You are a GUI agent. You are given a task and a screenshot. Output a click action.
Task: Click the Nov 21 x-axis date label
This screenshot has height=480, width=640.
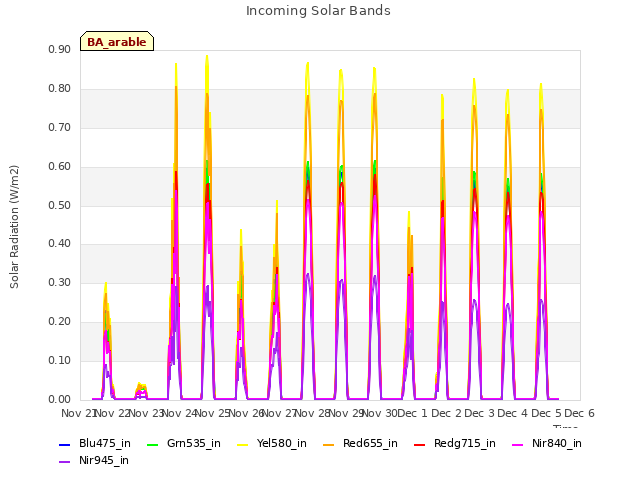coord(78,413)
